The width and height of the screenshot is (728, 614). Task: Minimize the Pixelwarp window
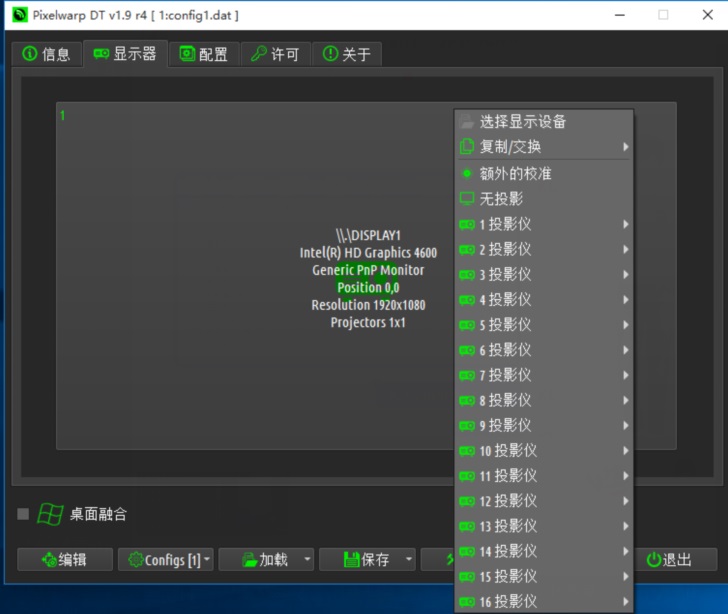click(x=619, y=15)
